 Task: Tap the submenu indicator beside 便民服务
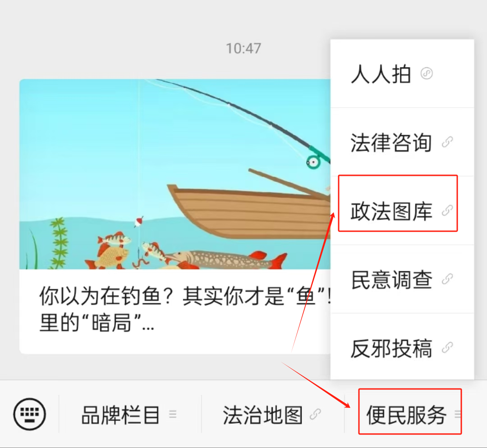[x=458, y=414]
